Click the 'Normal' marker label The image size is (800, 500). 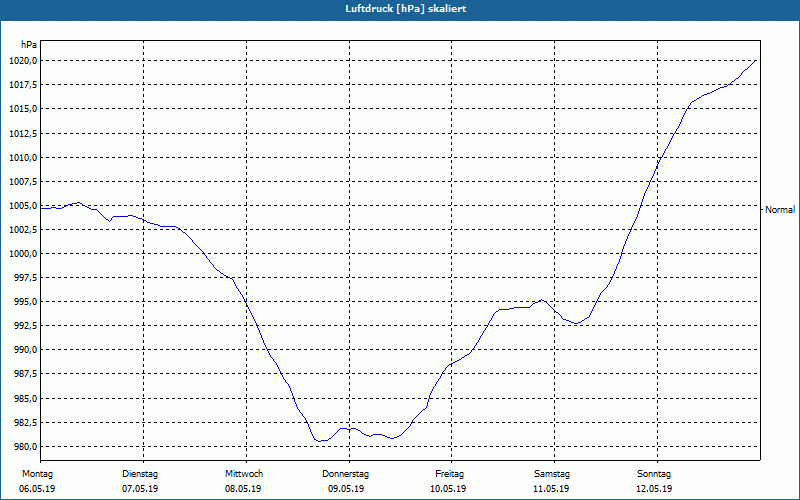coord(780,210)
